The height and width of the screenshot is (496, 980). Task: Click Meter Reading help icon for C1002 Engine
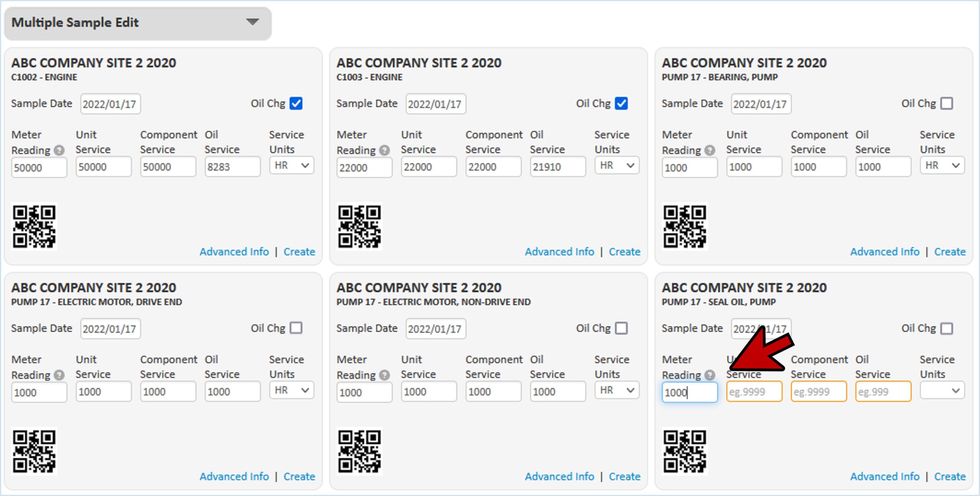point(59,150)
